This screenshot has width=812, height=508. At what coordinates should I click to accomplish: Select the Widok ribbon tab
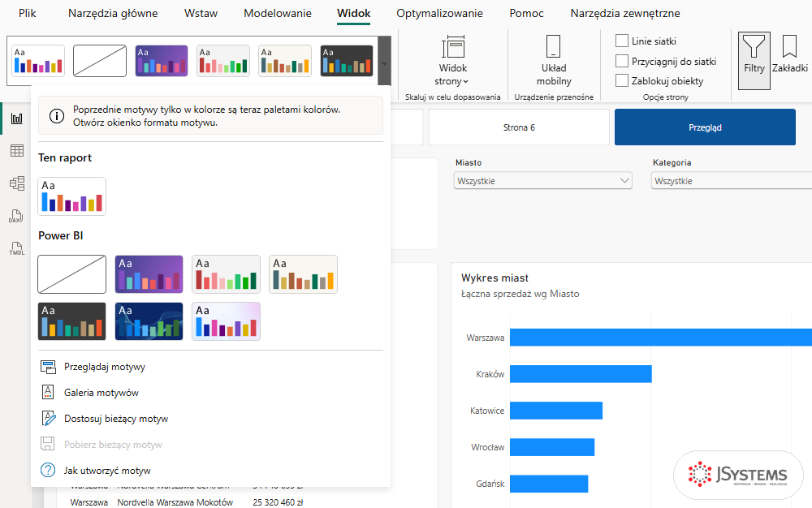pyautogui.click(x=354, y=14)
